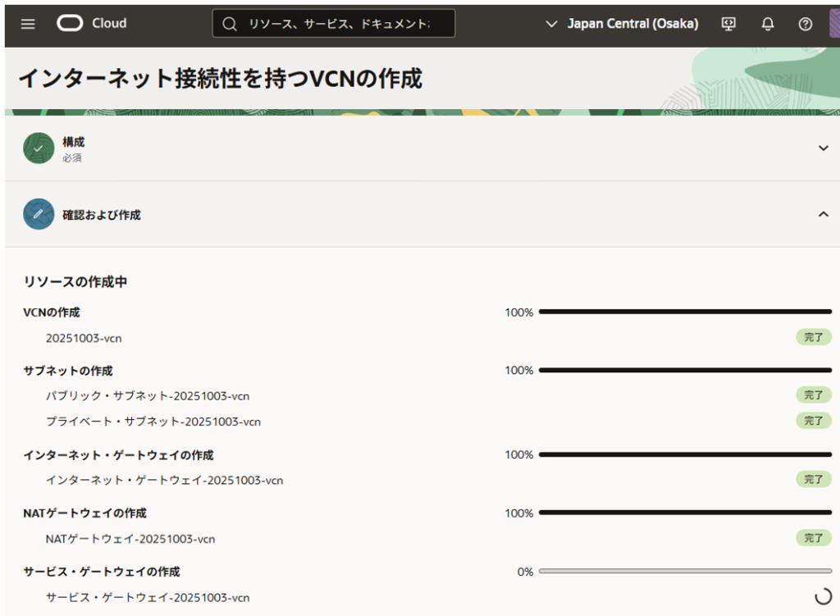Open the Japan Central (Osaka) region dropdown
Screen dimensions: 840x616
[622, 24]
